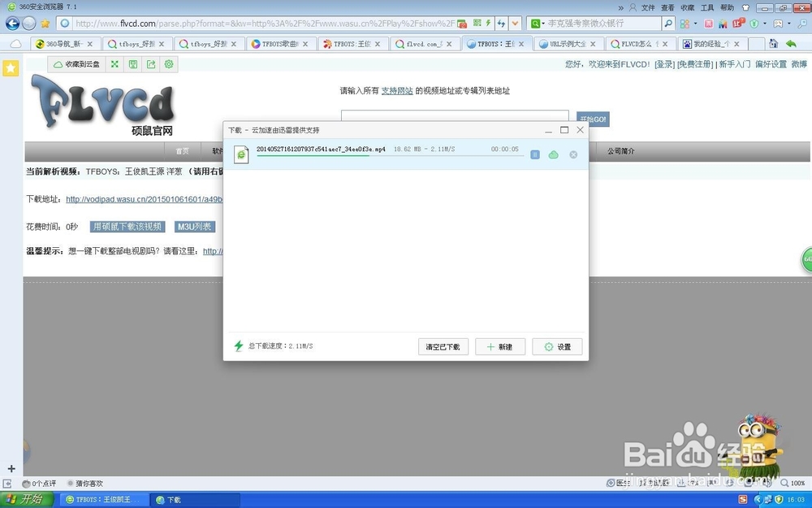This screenshot has height=508, width=812.
Task: Open the 100% zoom control
Action: click(793, 483)
